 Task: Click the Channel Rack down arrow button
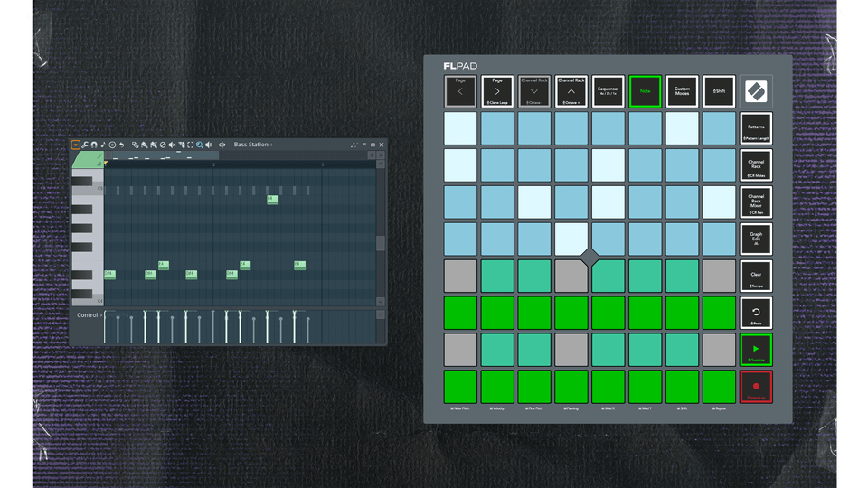point(534,91)
